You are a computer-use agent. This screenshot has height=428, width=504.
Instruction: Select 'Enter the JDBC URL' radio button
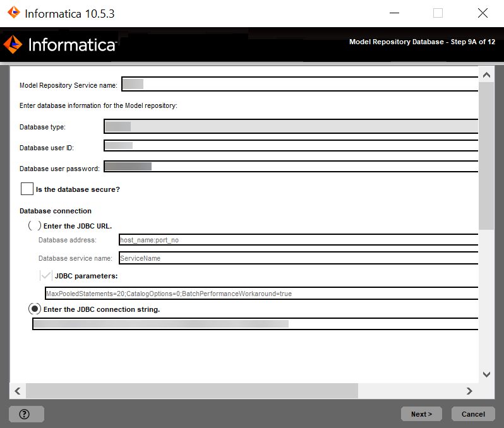tap(34, 225)
